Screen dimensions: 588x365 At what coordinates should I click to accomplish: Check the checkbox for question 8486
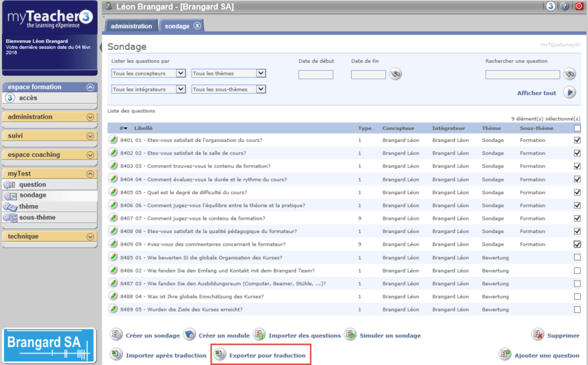pyautogui.click(x=577, y=271)
